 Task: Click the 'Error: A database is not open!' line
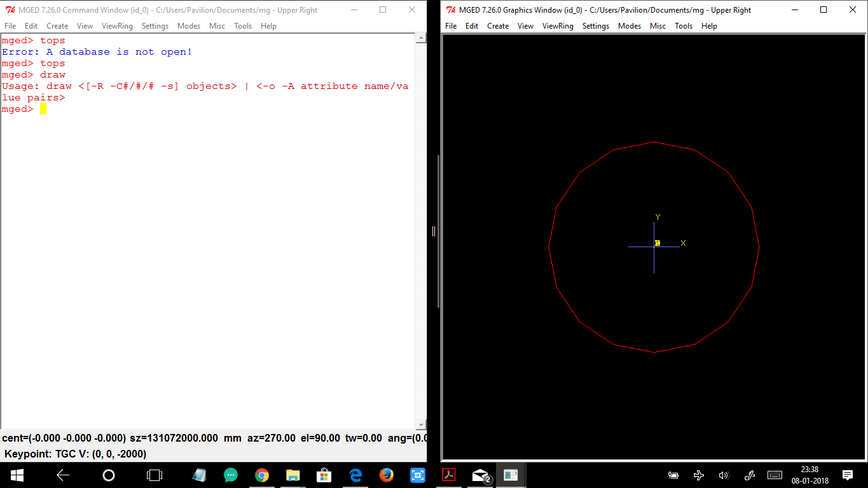97,52
